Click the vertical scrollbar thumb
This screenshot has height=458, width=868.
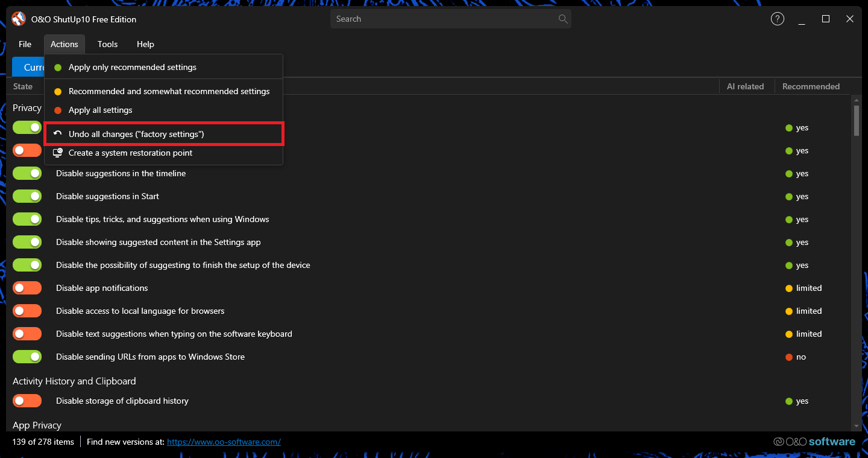click(x=856, y=121)
